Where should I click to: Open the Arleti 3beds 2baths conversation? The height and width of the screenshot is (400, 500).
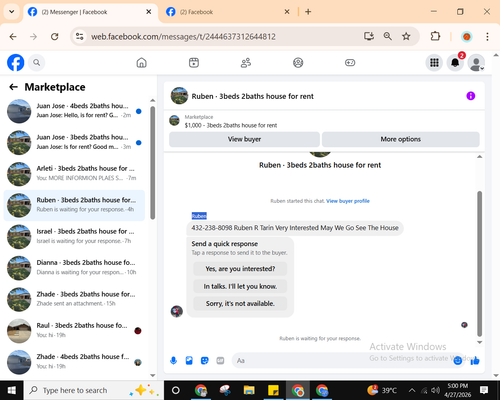[74, 174]
